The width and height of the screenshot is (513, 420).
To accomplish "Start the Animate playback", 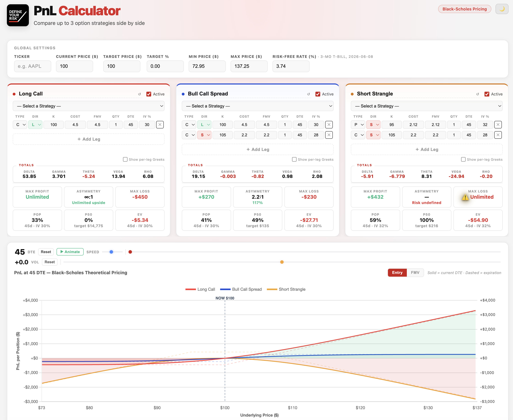I will tap(70, 252).
